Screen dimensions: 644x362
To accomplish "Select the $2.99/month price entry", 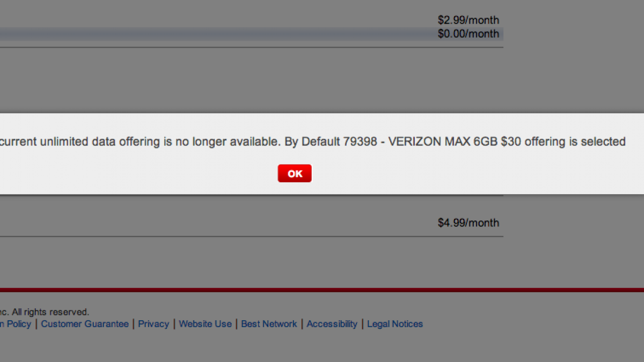I will (468, 20).
